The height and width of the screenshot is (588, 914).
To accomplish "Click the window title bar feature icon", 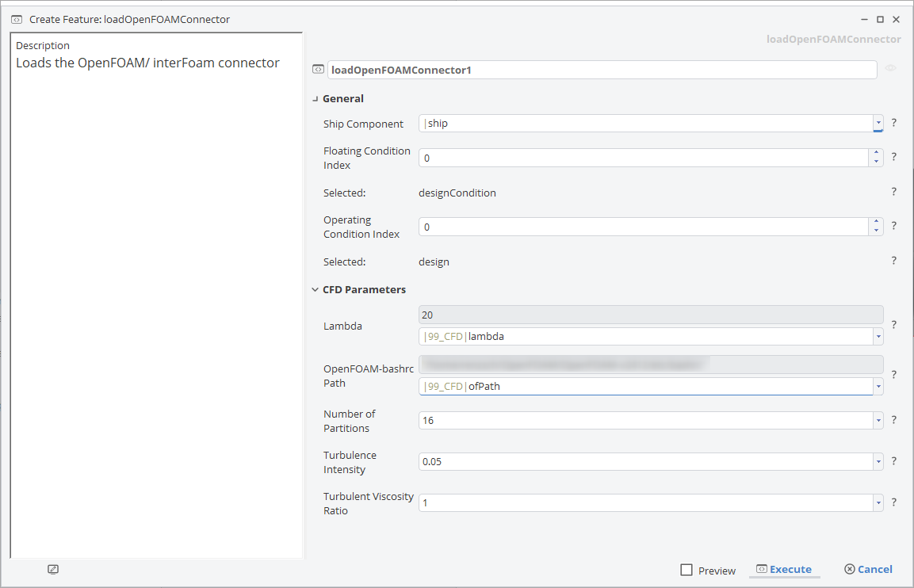I will [x=17, y=19].
